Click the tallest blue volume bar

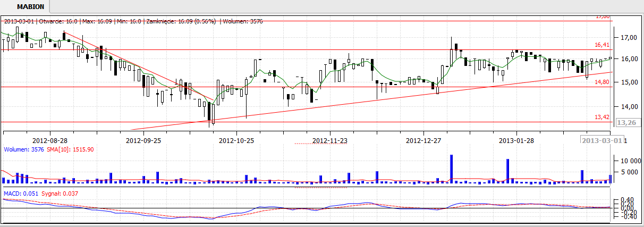451,169
